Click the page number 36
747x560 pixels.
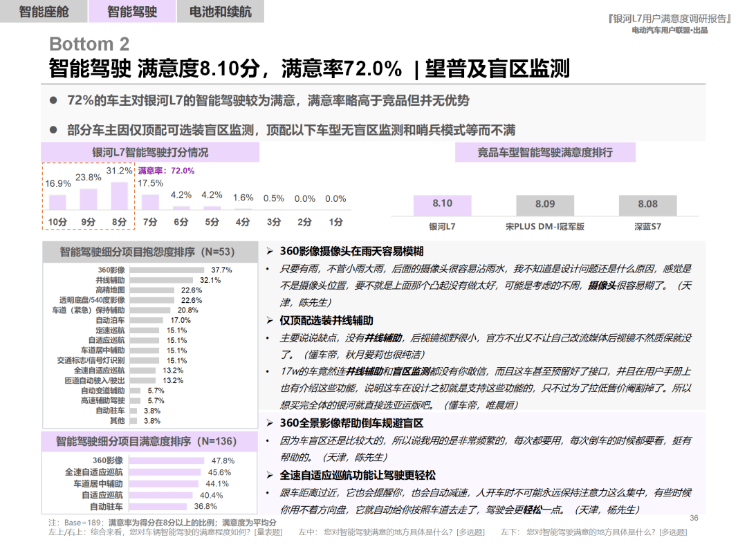pos(694,518)
